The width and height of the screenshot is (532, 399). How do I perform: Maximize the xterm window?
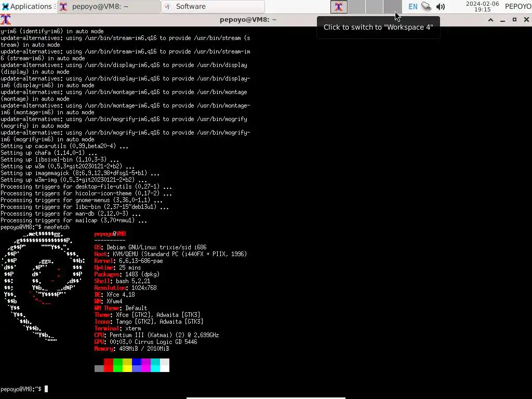[x=514, y=20]
